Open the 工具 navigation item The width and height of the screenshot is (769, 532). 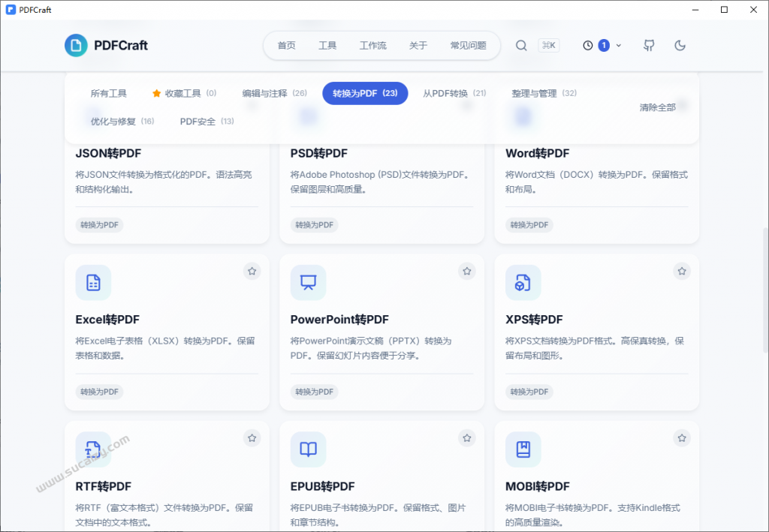pos(327,46)
